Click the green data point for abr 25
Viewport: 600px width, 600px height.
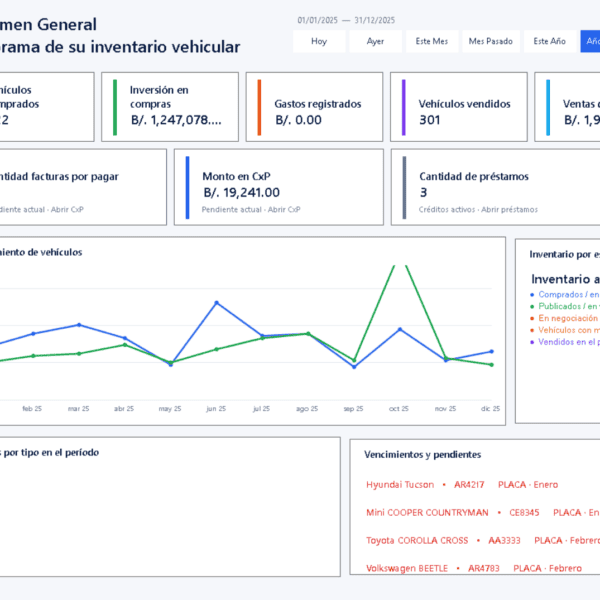point(125,345)
